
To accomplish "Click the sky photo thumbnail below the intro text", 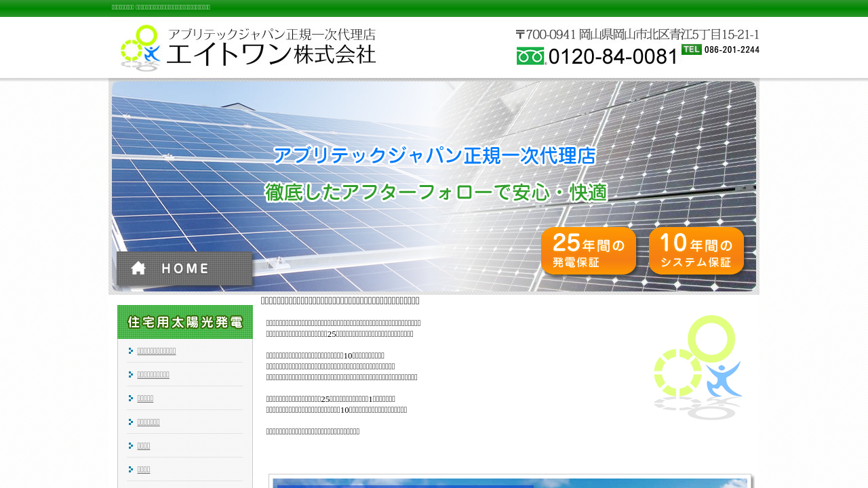I will tap(510, 482).
